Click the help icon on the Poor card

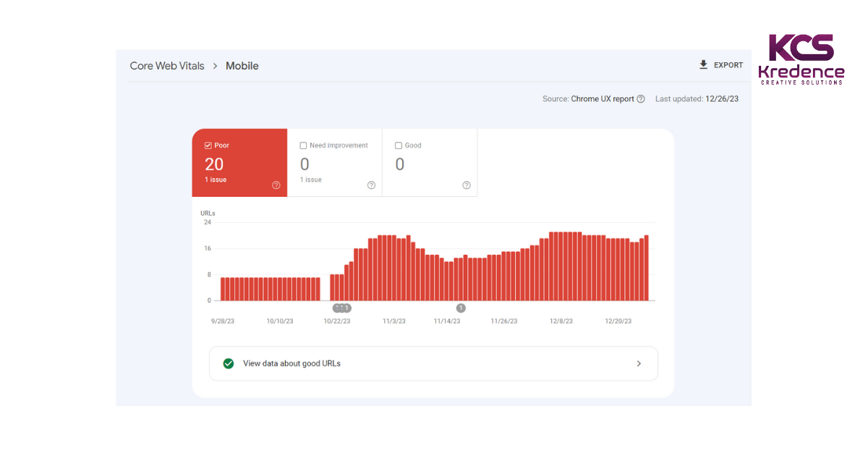(276, 185)
